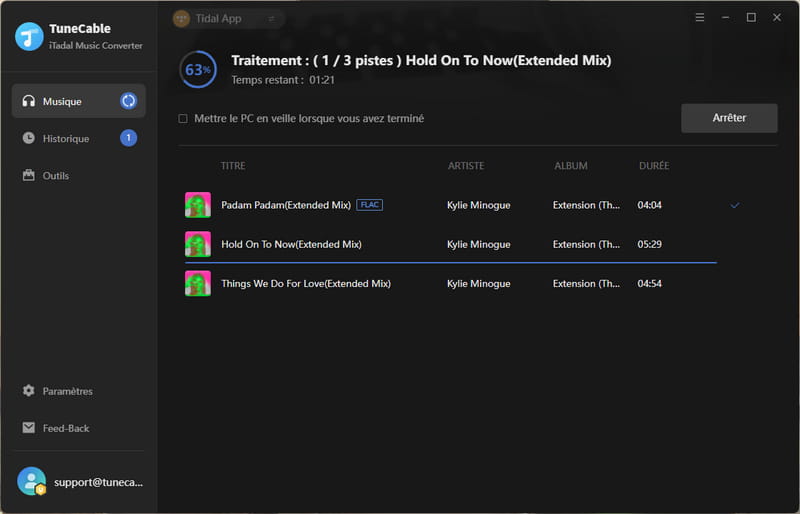Click the Tidal App source selector
The height and width of the screenshot is (514, 800).
click(x=228, y=19)
